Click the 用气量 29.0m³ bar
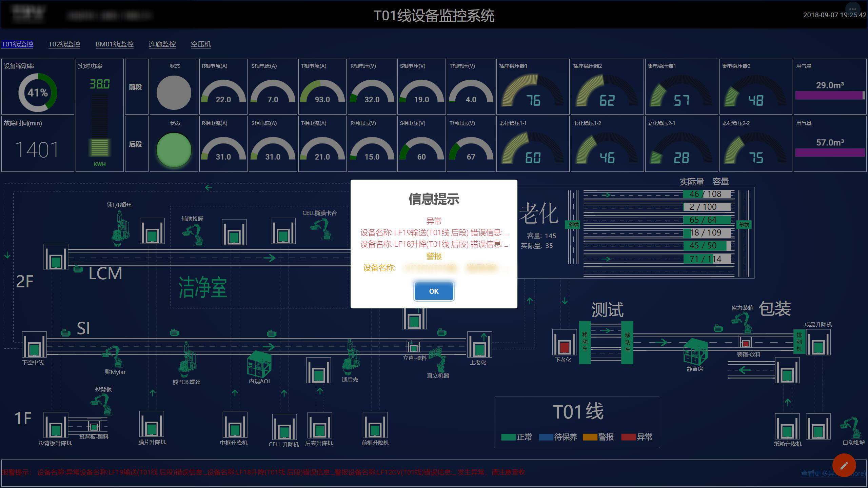Viewport: 868px width, 488px height. click(830, 96)
